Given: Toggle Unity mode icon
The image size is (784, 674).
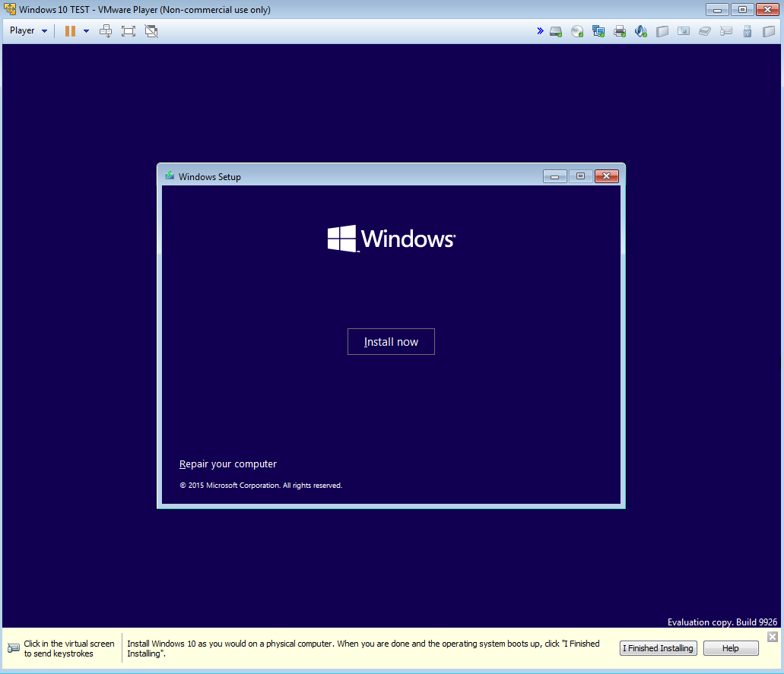Looking at the screenshot, I should [x=151, y=31].
